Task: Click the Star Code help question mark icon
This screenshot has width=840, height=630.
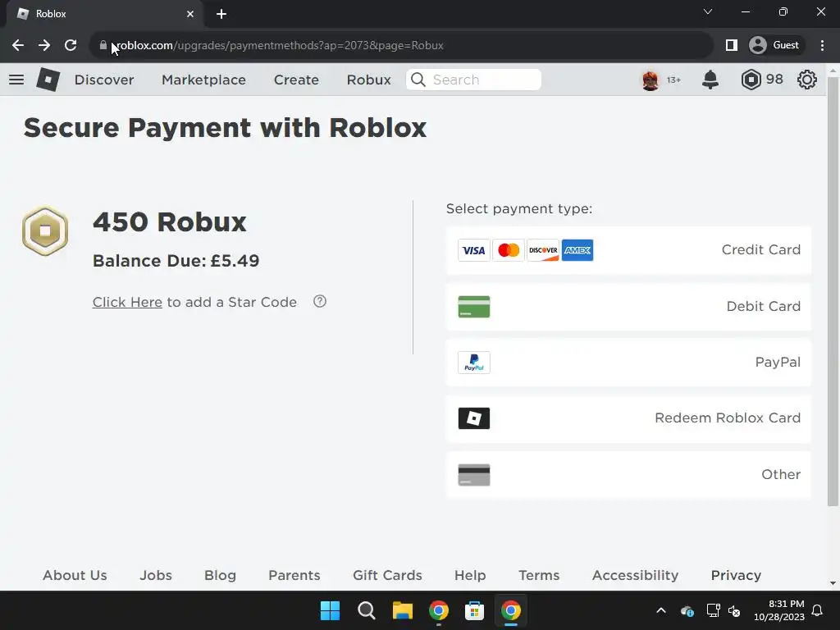Action: coord(320,301)
